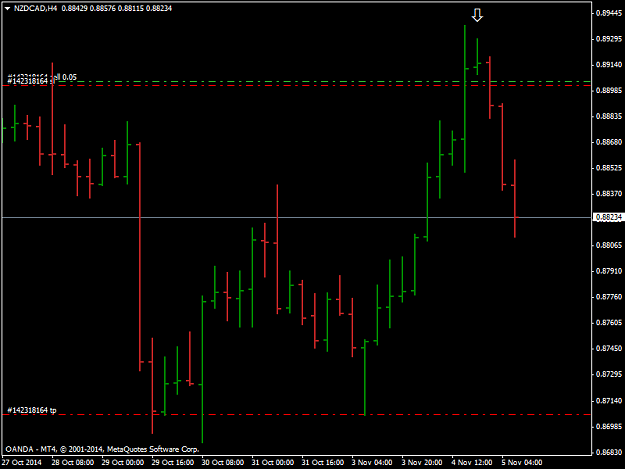This screenshot has height=469, width=625.
Task: Click the 0.86830 price axis label
Action: pyautogui.click(x=609, y=452)
